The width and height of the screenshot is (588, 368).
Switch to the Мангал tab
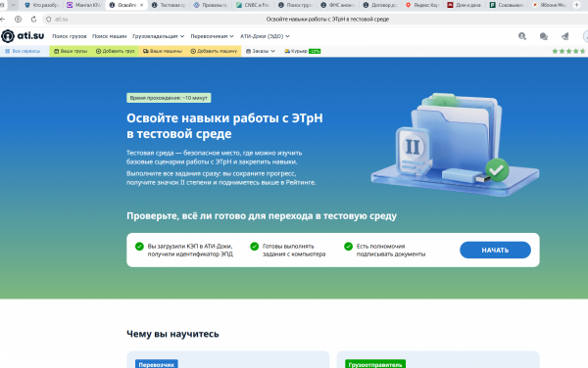coord(84,5)
